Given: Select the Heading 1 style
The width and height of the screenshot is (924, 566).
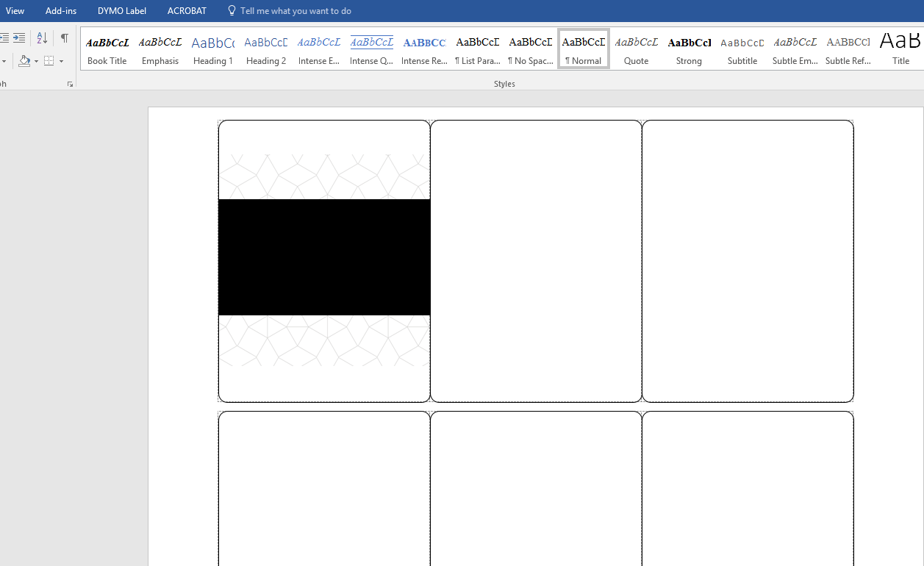Looking at the screenshot, I should tap(212, 48).
